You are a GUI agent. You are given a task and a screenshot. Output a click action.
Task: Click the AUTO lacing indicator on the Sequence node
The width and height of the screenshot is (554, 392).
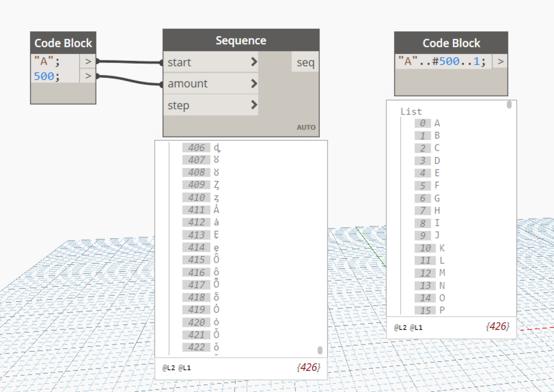(x=306, y=127)
